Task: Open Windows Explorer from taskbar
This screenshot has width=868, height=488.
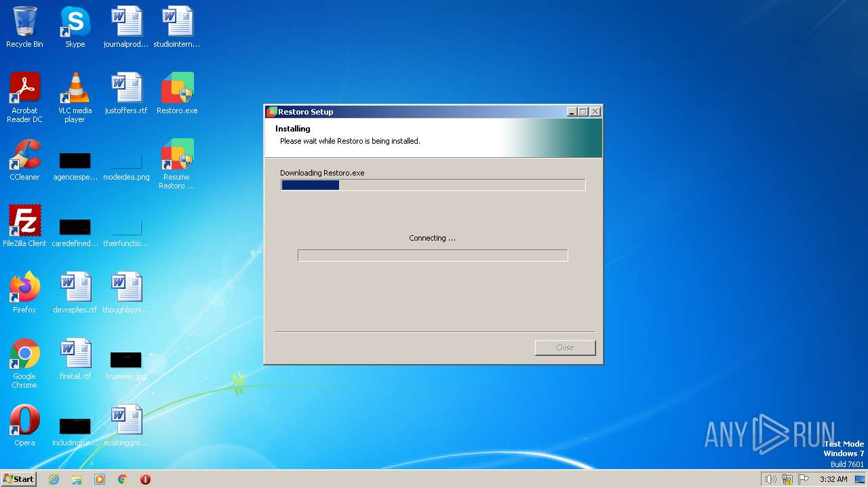Action: pyautogui.click(x=77, y=479)
